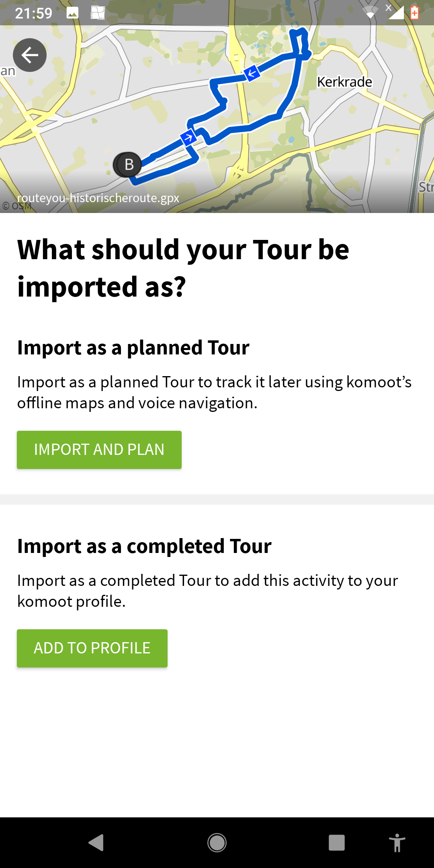Screen dimensions: 434x868
Task: Tap the Import and Plan button
Action: coord(99,450)
